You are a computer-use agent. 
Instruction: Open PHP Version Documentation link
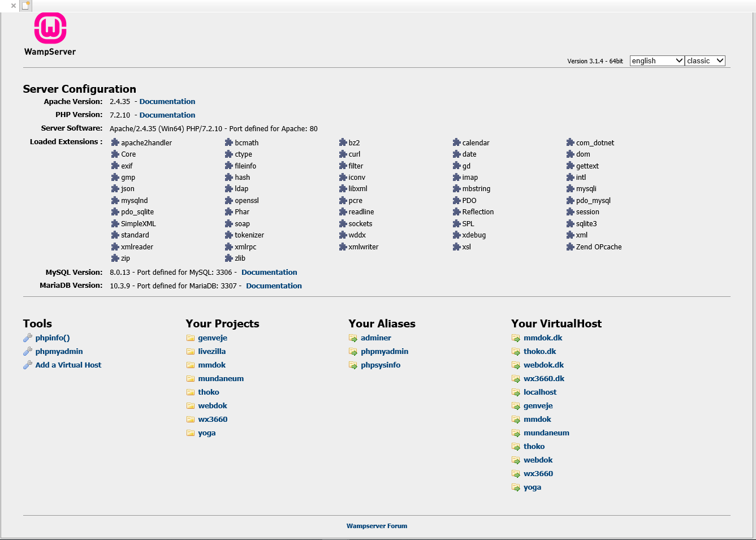click(167, 115)
